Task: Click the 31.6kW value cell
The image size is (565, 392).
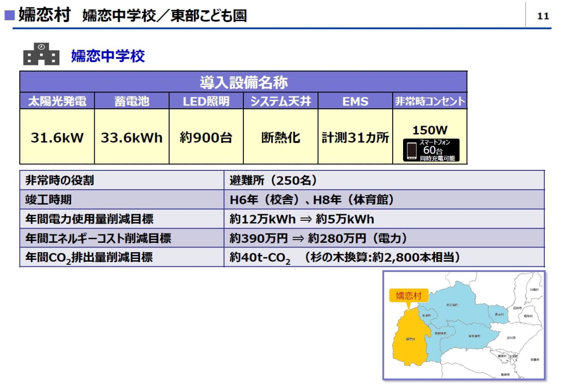Action: 57,137
